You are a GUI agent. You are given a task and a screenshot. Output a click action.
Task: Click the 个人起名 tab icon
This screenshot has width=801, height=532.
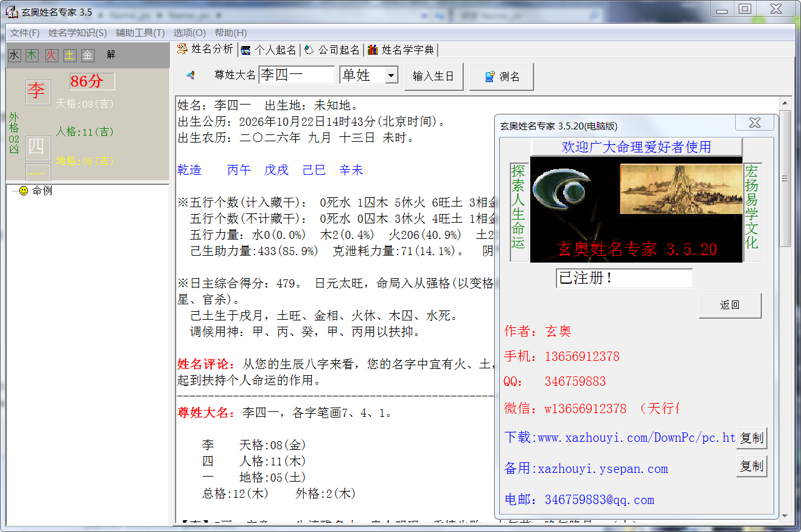pyautogui.click(x=246, y=50)
